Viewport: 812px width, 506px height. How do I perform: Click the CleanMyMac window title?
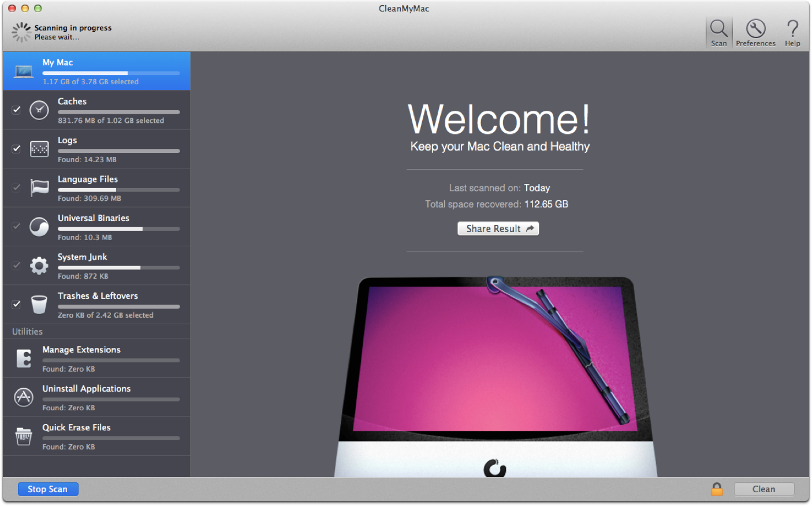(404, 9)
